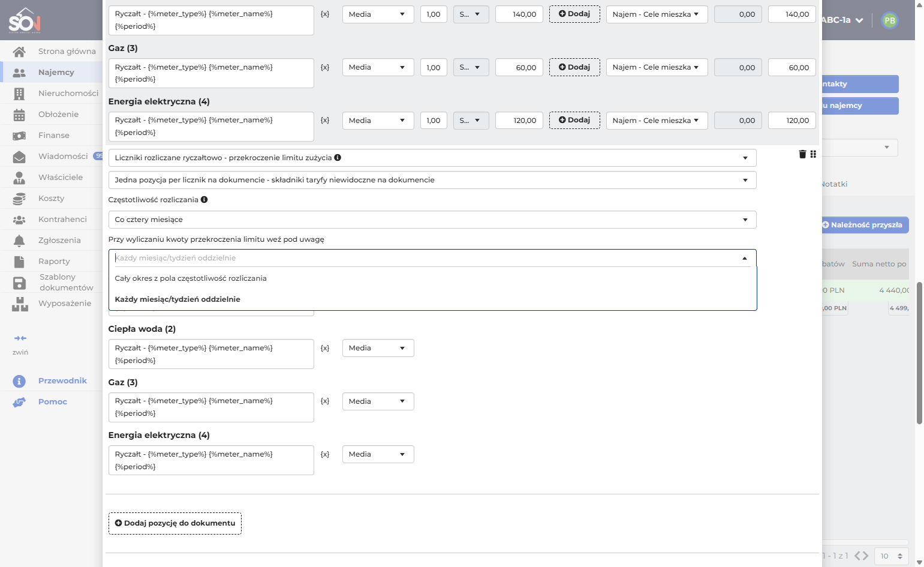The width and height of the screenshot is (924, 567).
Task: Go to Przewodnik in sidebar
Action: 62,381
